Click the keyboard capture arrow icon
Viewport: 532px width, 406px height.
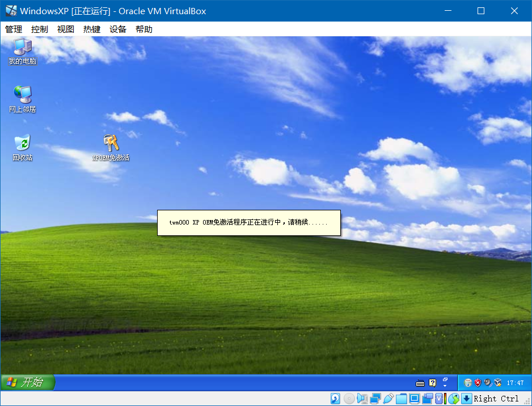[x=467, y=399]
